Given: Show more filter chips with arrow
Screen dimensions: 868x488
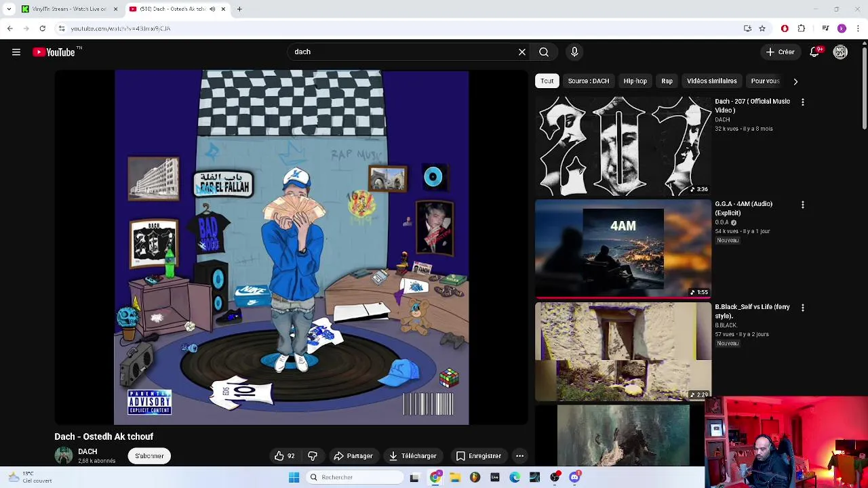Looking at the screenshot, I should pyautogui.click(x=795, y=81).
